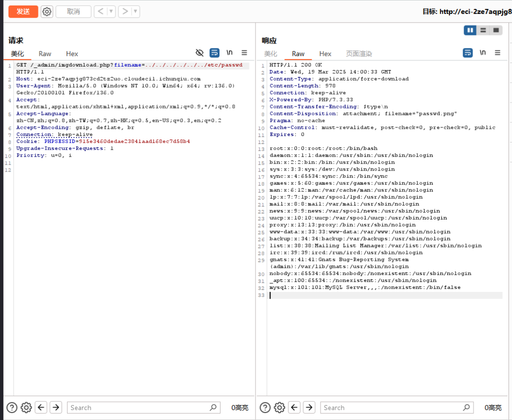512x420 pixels.
Task: Click the ../etc/passwd filename parameter value
Action: [194, 65]
